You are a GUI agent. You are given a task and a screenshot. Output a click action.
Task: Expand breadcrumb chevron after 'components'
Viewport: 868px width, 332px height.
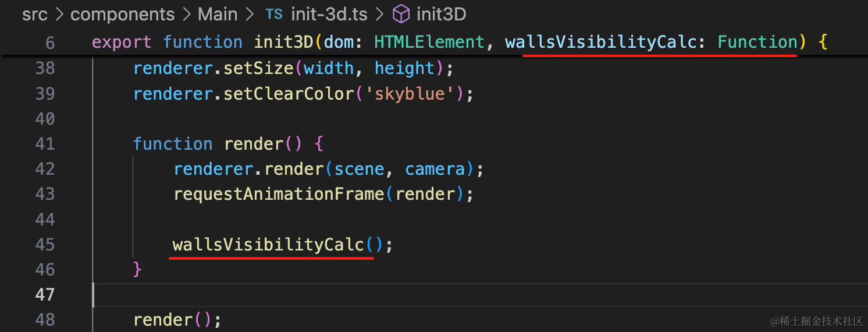point(187,14)
